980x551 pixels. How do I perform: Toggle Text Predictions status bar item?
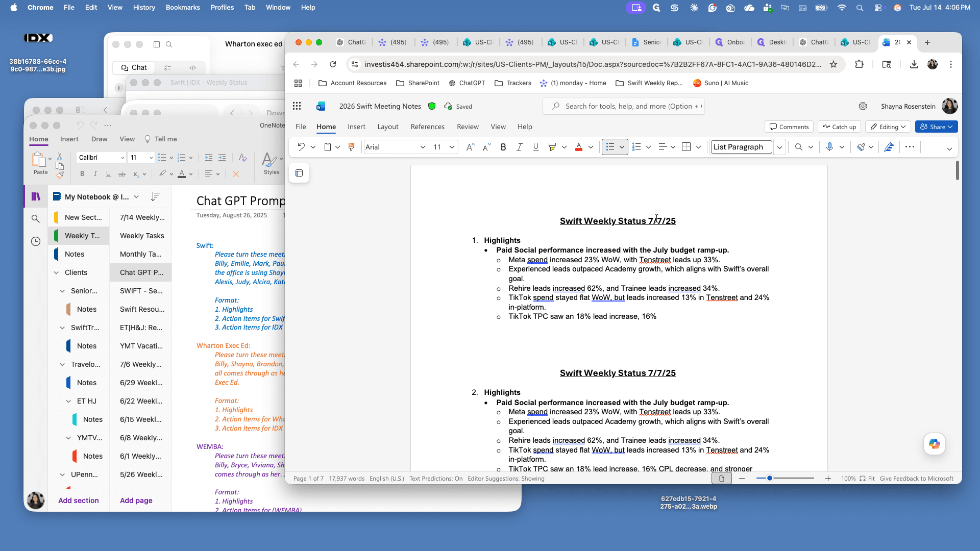436,479
